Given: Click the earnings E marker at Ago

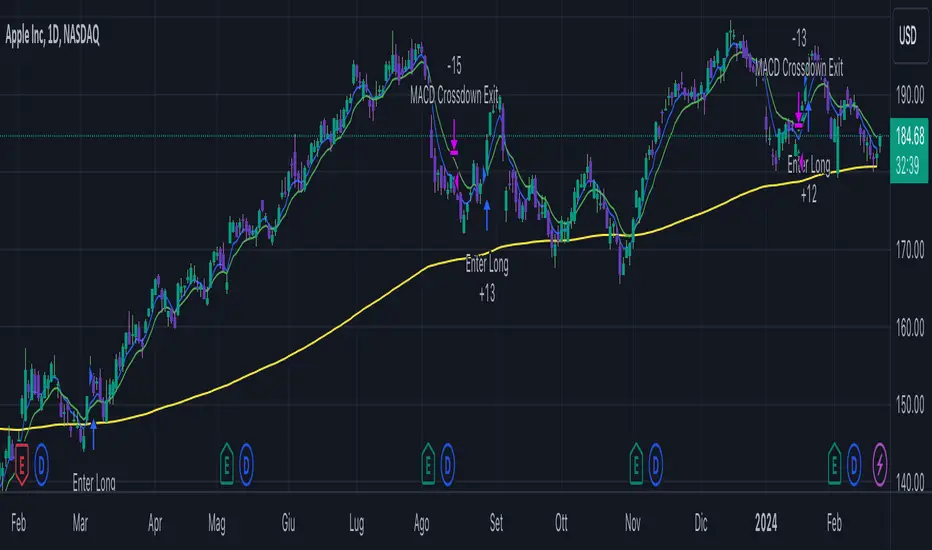Looking at the screenshot, I should [x=428, y=464].
